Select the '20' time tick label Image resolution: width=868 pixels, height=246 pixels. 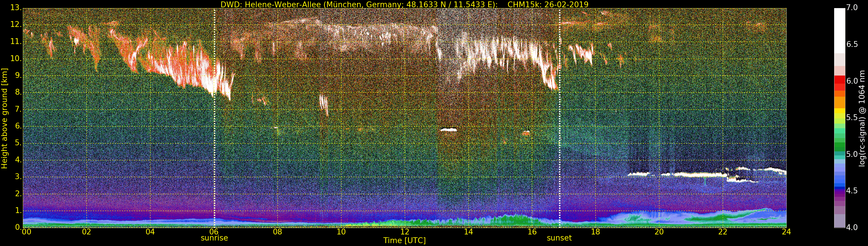coord(659,232)
